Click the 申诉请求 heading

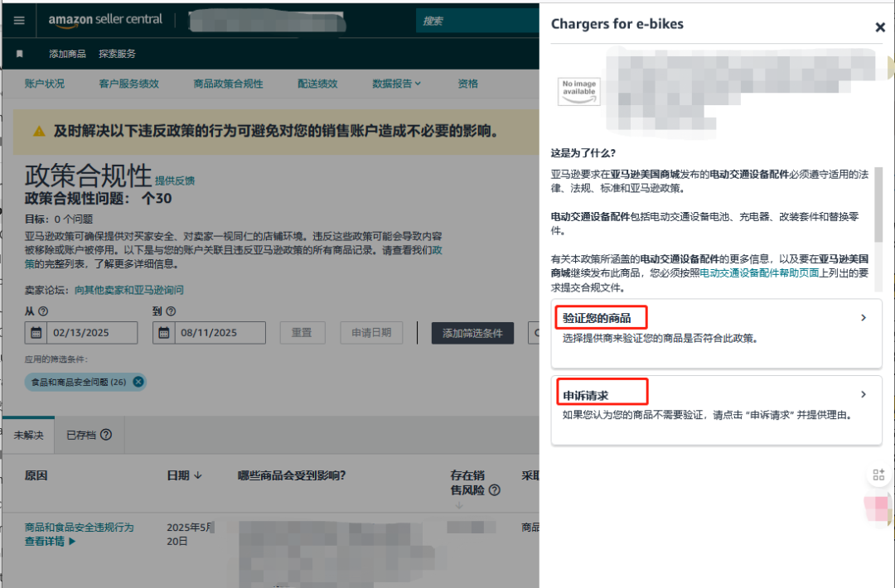pyautogui.click(x=586, y=395)
